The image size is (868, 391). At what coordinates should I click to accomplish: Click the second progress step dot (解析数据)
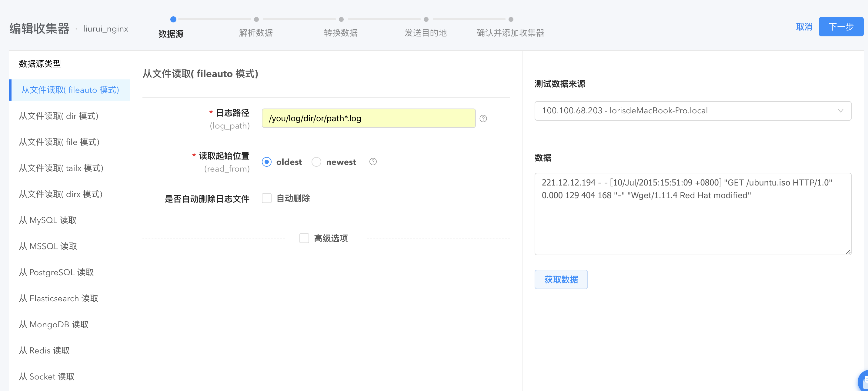[x=256, y=19]
